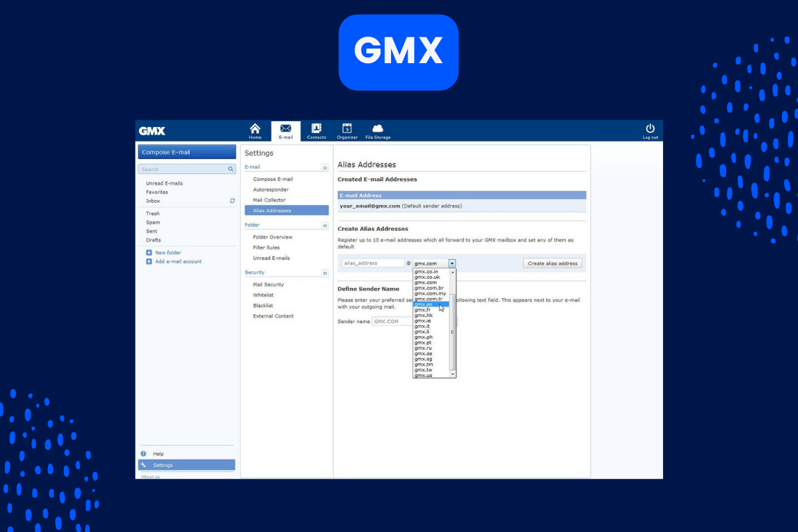The height and width of the screenshot is (532, 798).
Task: Collapse the Security settings section
Action: 325,273
